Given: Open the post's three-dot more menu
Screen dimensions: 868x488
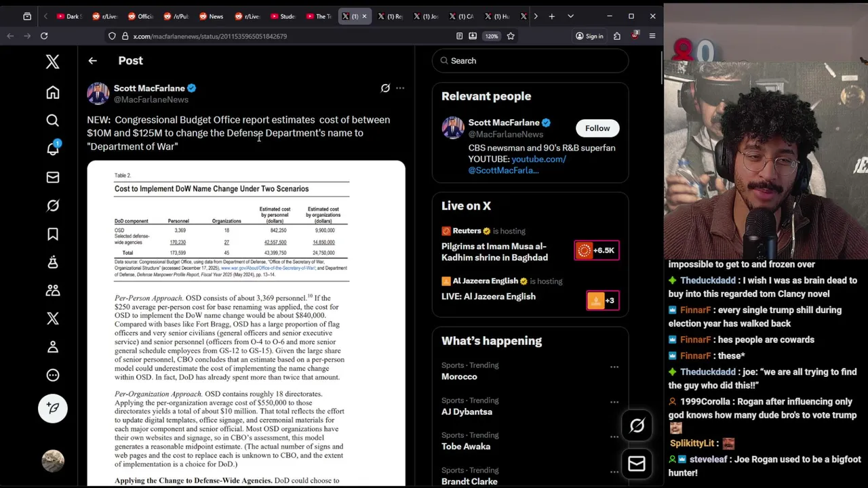Looking at the screenshot, I should (400, 88).
